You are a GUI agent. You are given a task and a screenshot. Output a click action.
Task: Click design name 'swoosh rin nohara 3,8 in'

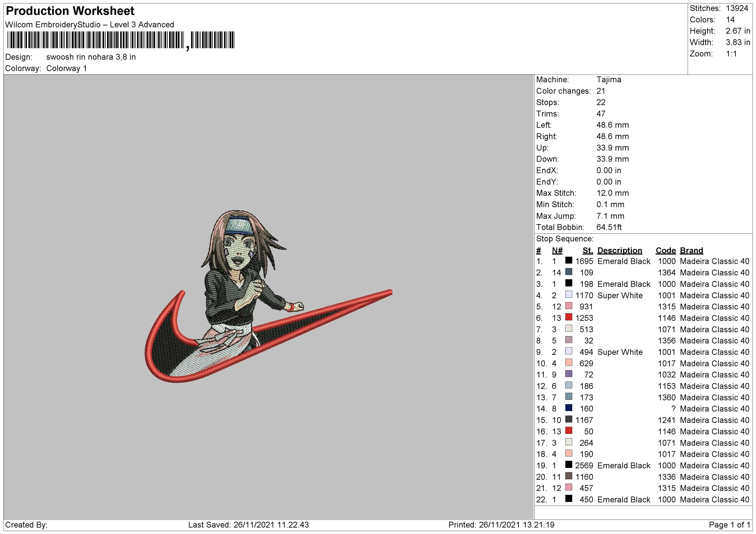(91, 57)
